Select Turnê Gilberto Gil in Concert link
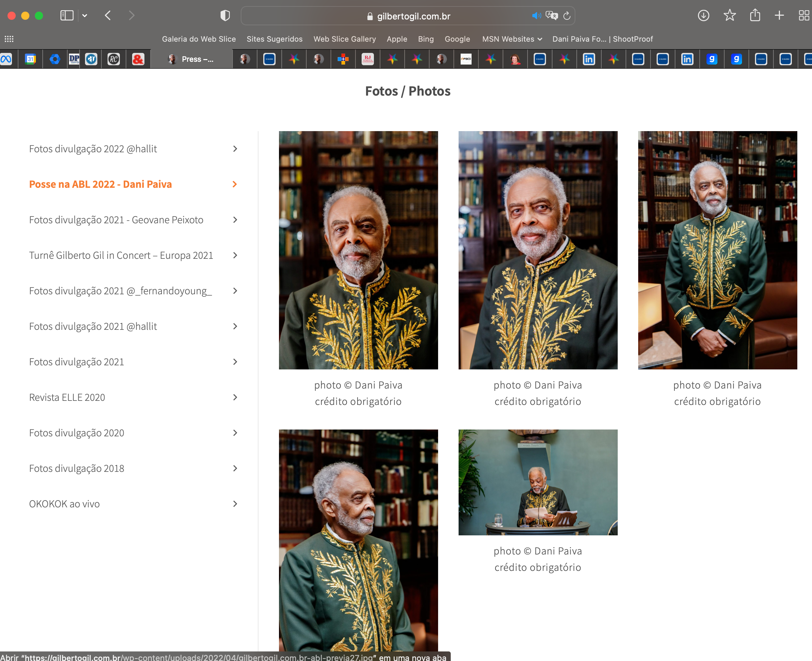This screenshot has height=661, width=812. pyautogui.click(x=121, y=255)
